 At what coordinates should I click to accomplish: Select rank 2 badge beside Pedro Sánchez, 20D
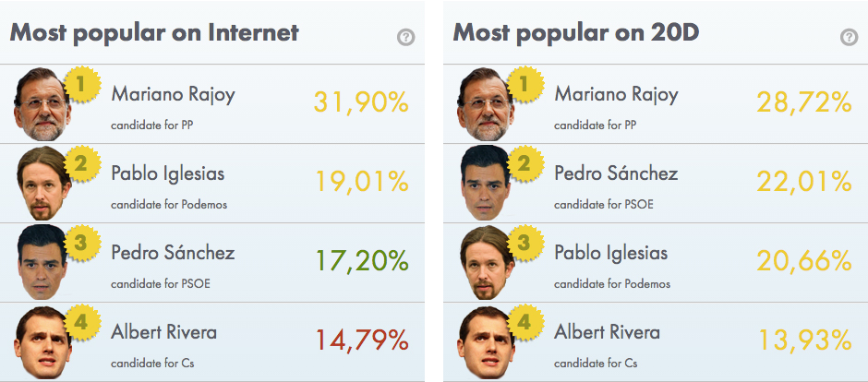tap(525, 164)
